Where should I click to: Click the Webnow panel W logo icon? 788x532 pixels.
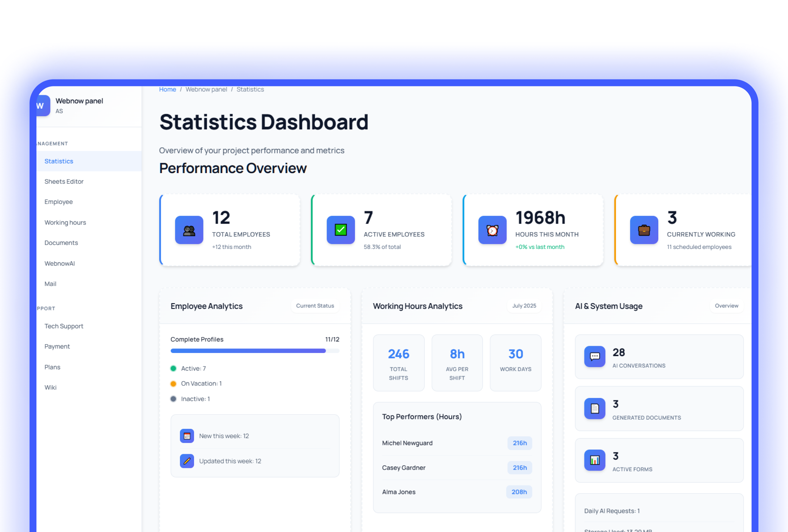(x=43, y=105)
